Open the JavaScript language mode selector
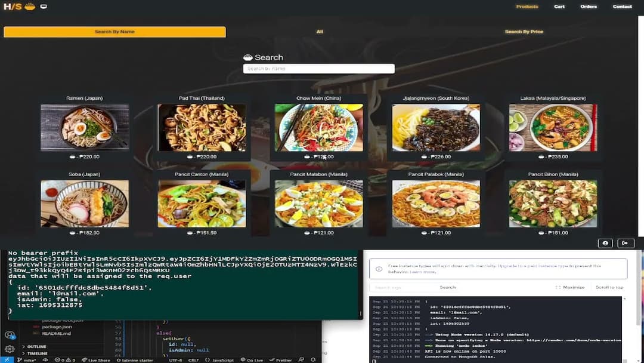The image size is (644, 363). [220, 360]
